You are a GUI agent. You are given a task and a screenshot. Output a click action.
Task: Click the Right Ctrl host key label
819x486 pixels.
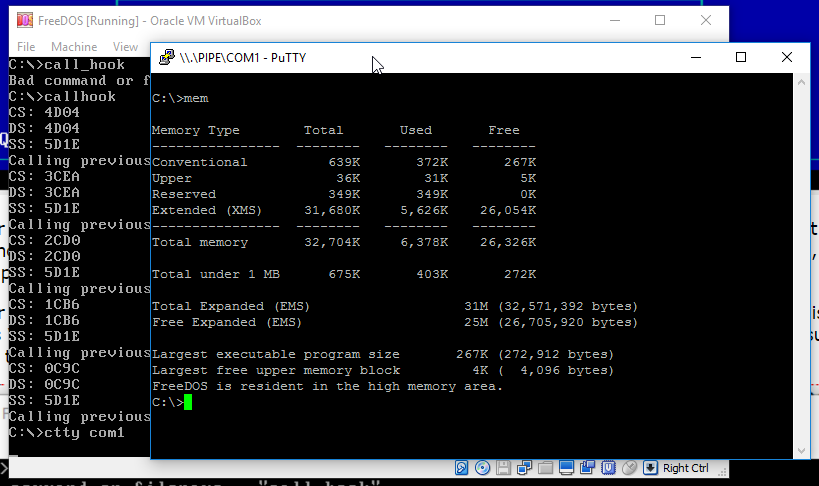click(x=686, y=468)
